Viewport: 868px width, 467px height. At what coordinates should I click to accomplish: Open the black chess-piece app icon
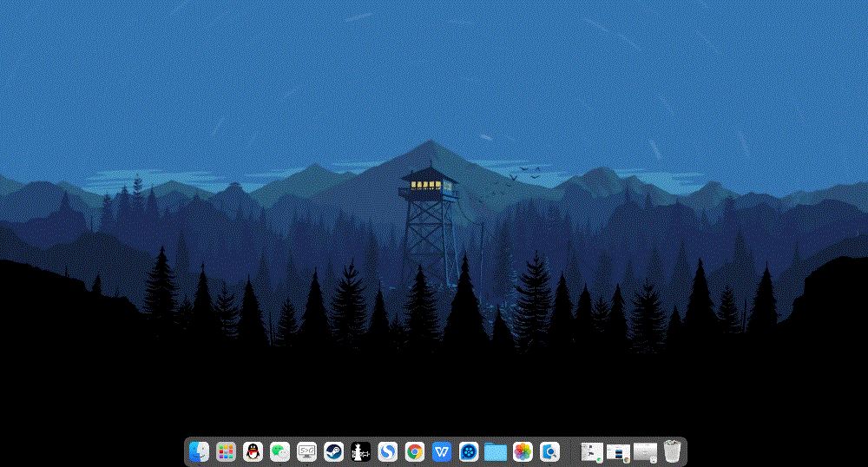pos(361,451)
